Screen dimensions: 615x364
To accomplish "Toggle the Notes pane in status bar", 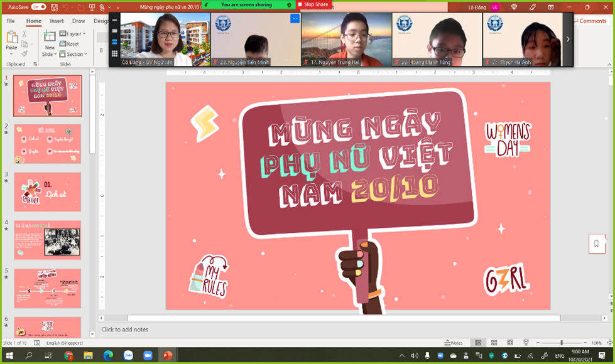I will point(454,343).
